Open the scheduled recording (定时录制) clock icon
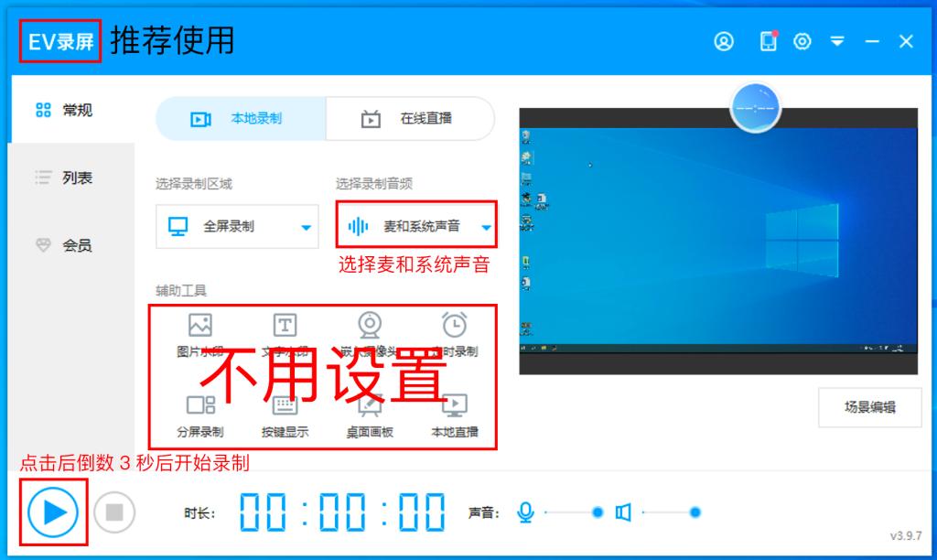The image size is (937, 560). (454, 325)
